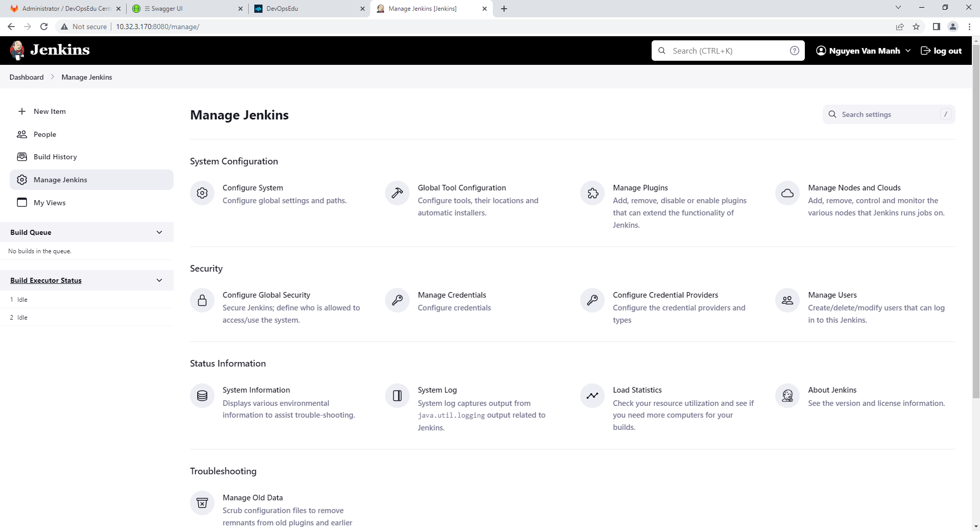The width and height of the screenshot is (980, 531).
Task: Open the Build History sidebar item
Action: [55, 157]
